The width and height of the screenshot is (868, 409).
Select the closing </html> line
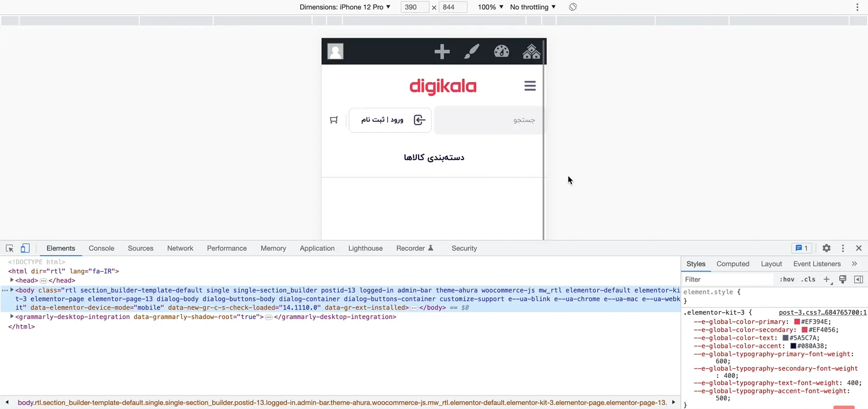(x=21, y=326)
